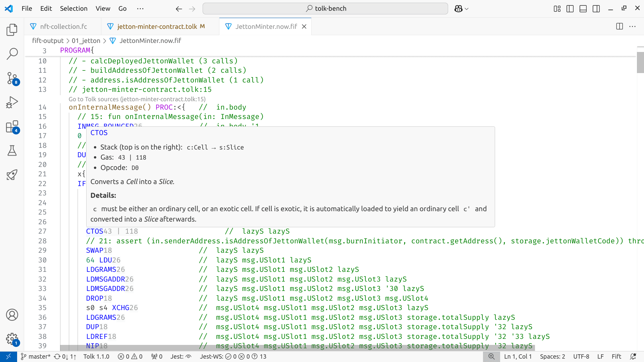Click ports forwarded status item
The image size is (644, 362).
(157, 357)
